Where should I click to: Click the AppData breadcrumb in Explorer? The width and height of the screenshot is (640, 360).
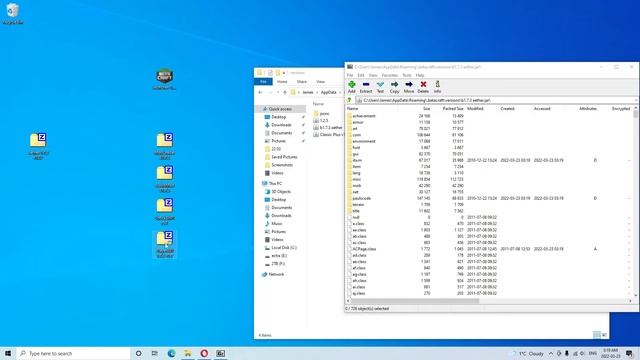[x=329, y=93]
